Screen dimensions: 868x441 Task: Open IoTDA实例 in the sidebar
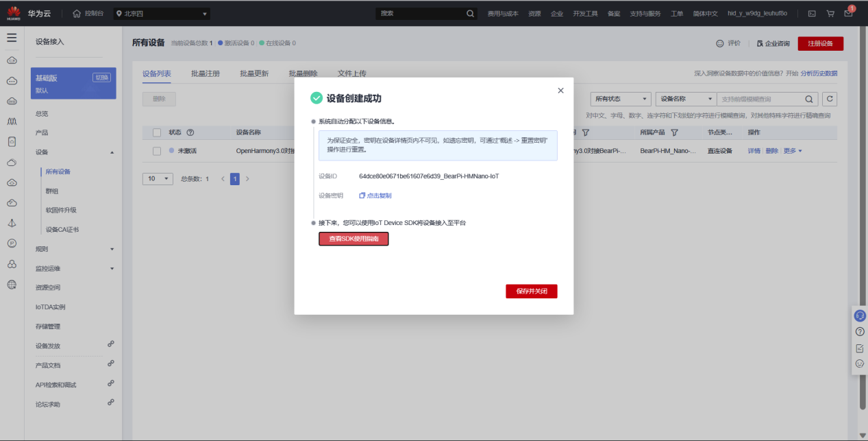(51, 307)
